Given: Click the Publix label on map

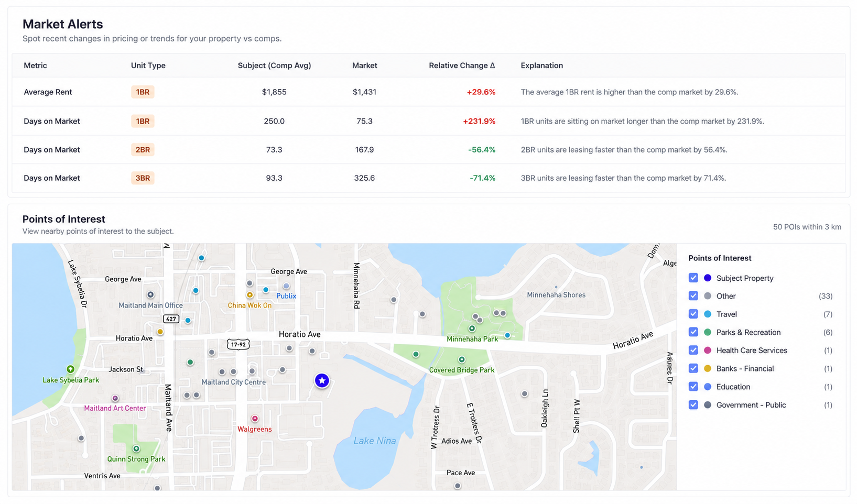Looking at the screenshot, I should 286,296.
